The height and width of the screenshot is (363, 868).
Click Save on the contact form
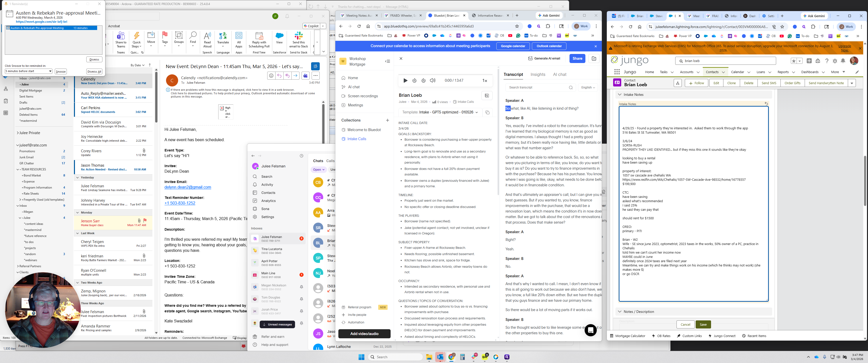coord(703,325)
